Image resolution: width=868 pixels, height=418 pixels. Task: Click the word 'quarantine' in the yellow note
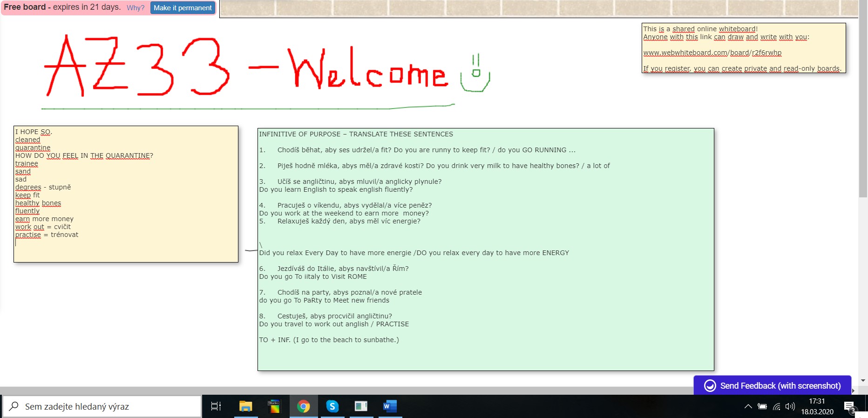pos(33,148)
